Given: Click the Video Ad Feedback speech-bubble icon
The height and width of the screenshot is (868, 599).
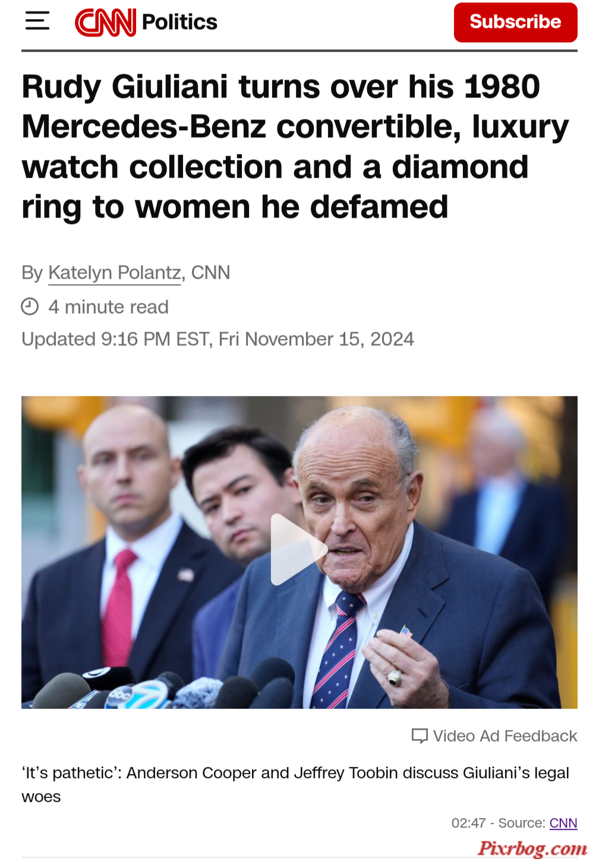Looking at the screenshot, I should click(x=420, y=736).
